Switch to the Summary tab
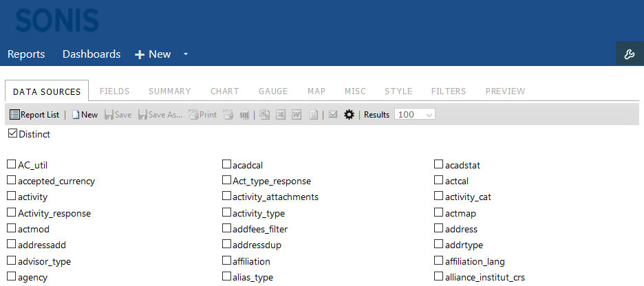The height and width of the screenshot is (286, 644). coord(170,91)
